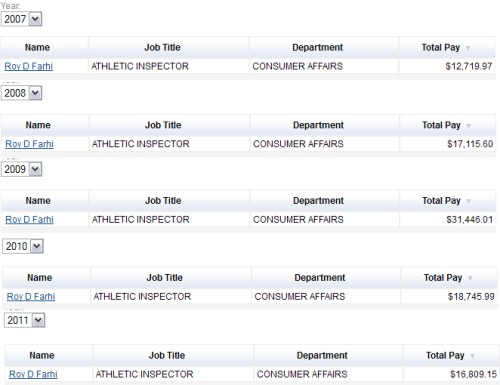Open the 2007 year dropdown

pos(22,19)
